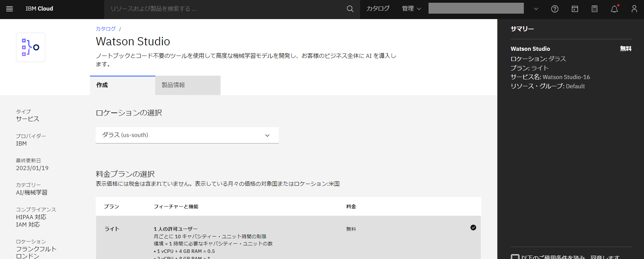
Task: Open the hamburger navigation menu
Action: [10, 9]
